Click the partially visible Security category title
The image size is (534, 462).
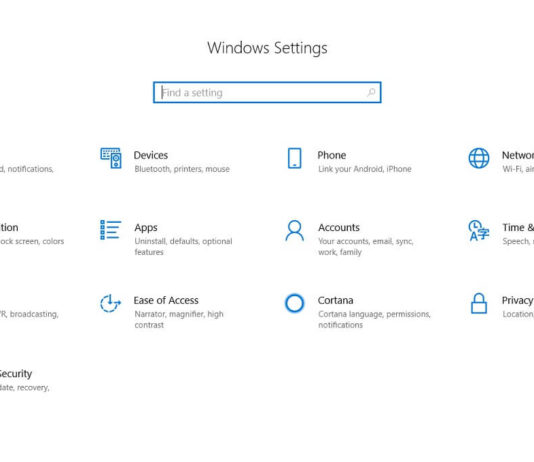click(16, 373)
